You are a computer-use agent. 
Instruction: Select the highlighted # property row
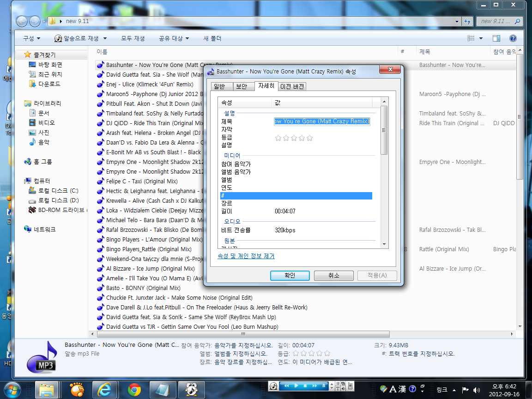point(296,196)
